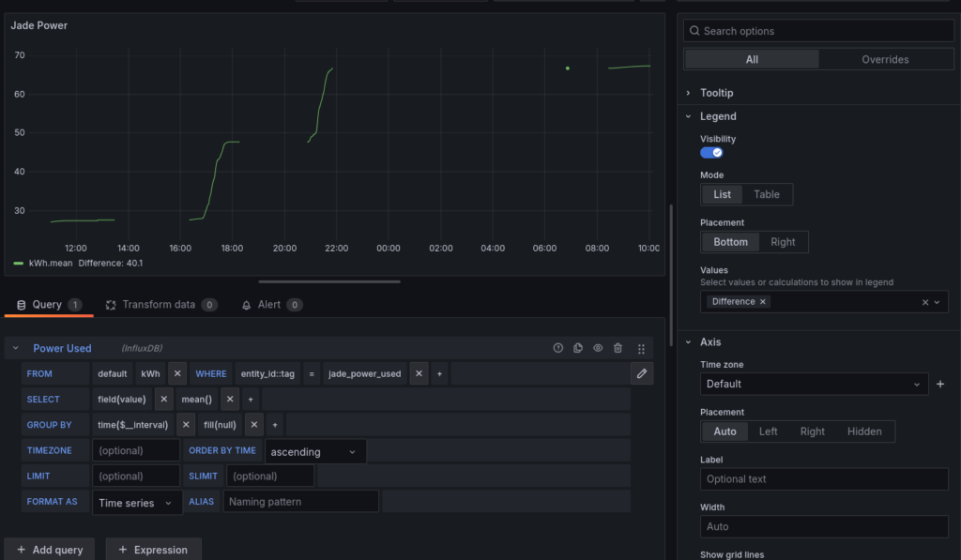Expand the Tooltip options section
961x560 pixels.
(x=717, y=93)
